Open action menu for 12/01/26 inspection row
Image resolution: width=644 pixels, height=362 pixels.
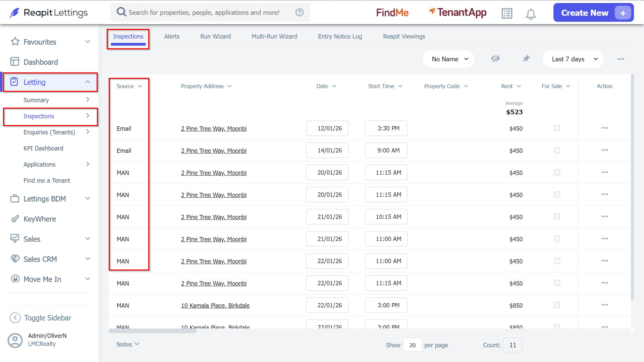click(605, 128)
